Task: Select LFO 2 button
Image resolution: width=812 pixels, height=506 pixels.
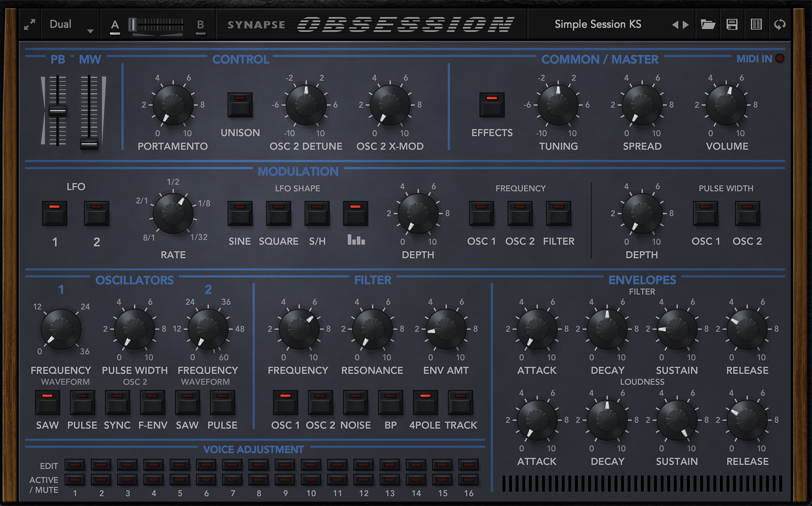Action: coord(96,213)
